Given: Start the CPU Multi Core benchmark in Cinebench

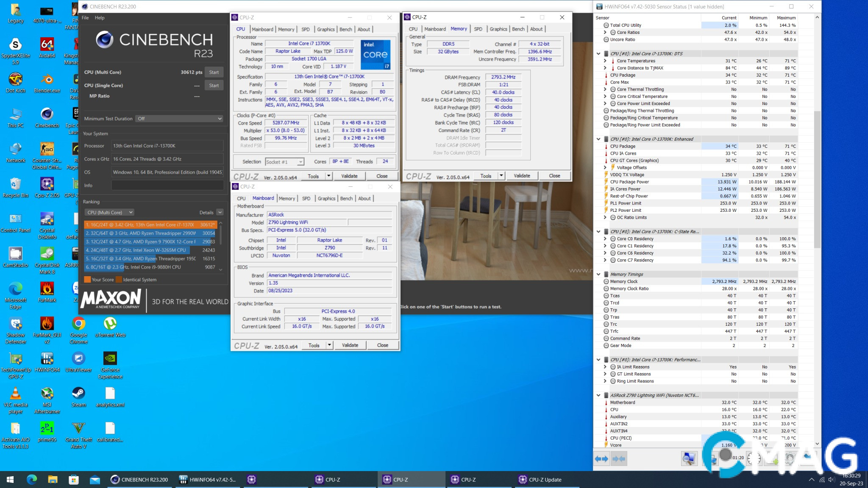Looking at the screenshot, I should [x=214, y=72].
